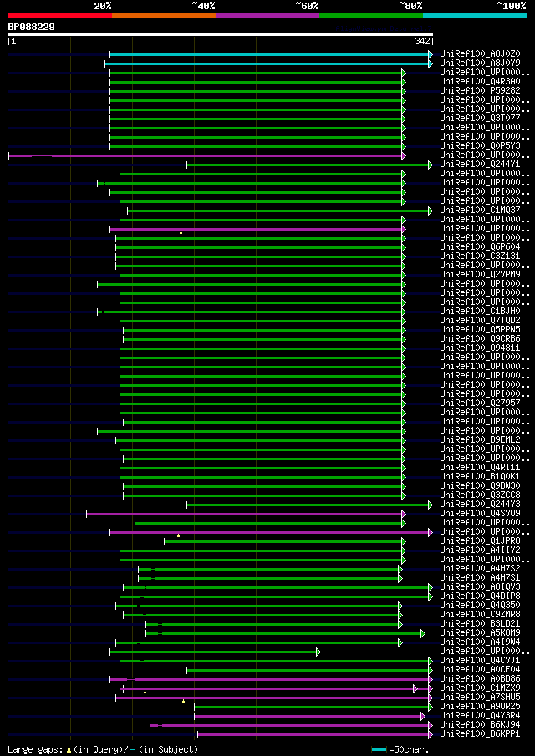Select the UniRef100_C9ZMR8 label
This screenshot has height=756, width=535.
pyautogui.click(x=480, y=615)
